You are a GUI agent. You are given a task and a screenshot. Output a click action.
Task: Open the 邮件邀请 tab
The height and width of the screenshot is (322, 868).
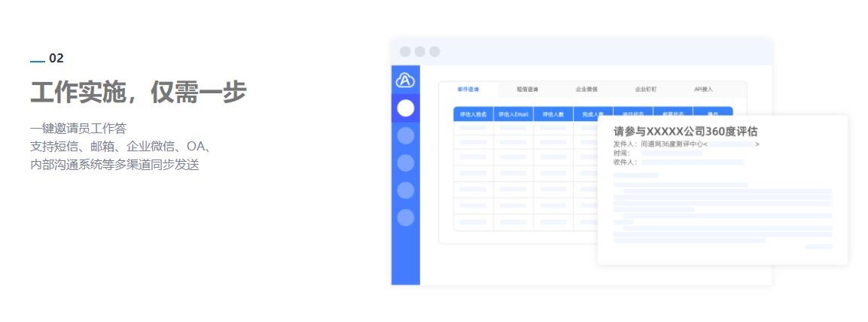click(x=468, y=89)
